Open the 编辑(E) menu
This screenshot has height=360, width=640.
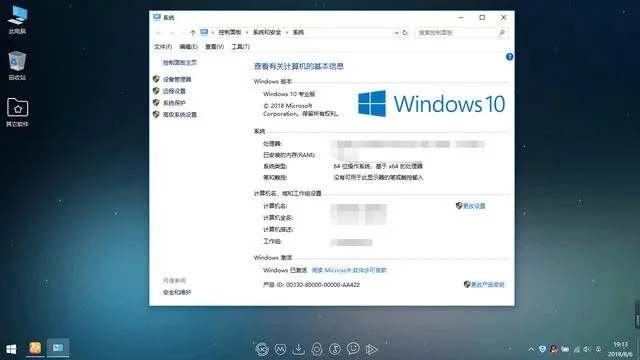pos(188,47)
